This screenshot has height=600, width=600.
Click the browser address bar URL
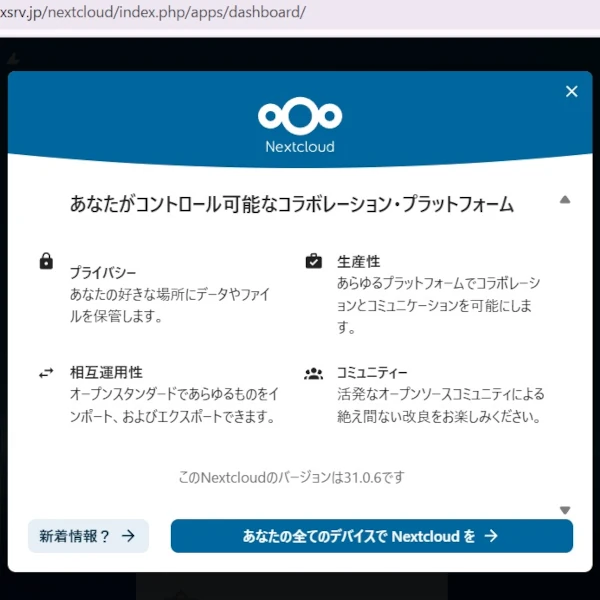tap(153, 12)
